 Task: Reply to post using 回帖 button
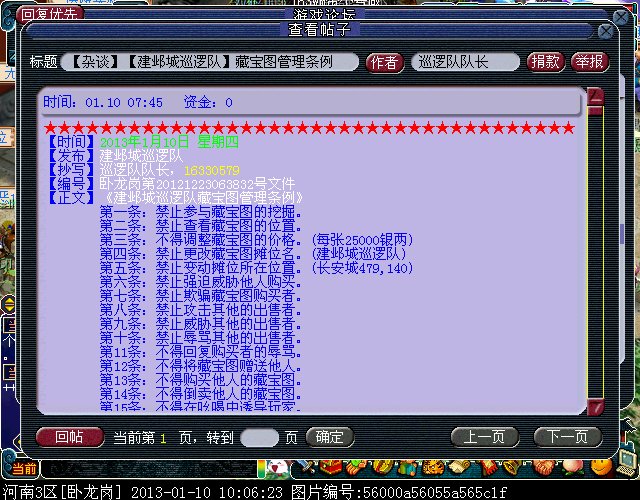coord(69,437)
